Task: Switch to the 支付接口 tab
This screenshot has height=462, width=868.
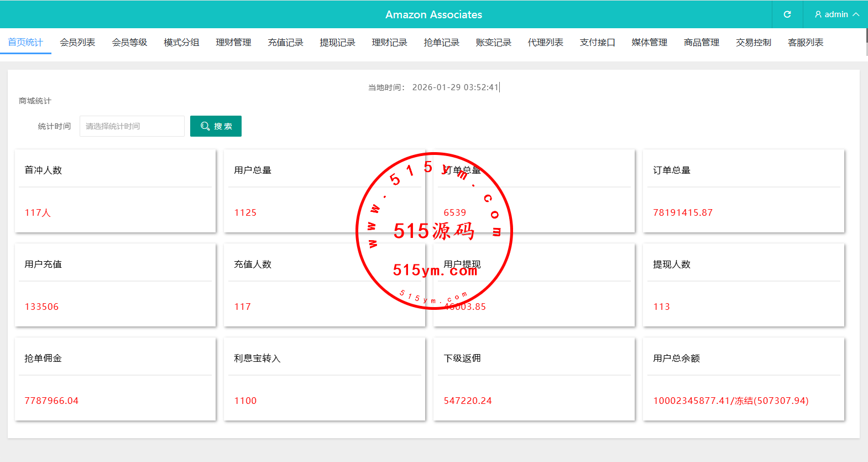Action: 597,43
